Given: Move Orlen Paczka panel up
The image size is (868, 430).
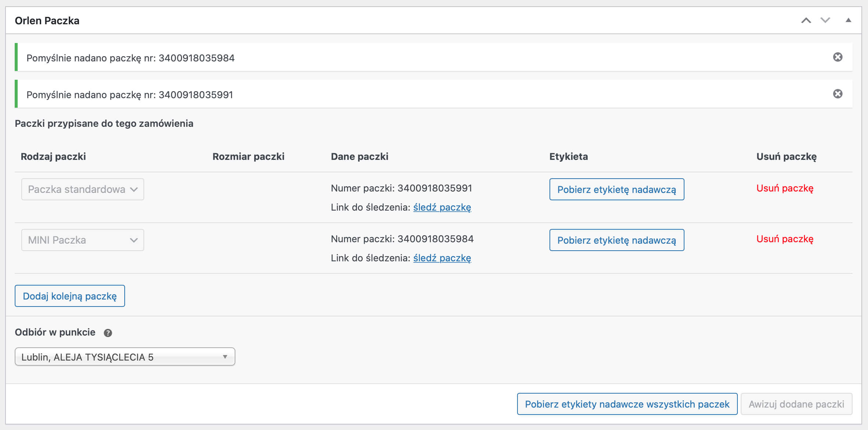Looking at the screenshot, I should tap(806, 21).
